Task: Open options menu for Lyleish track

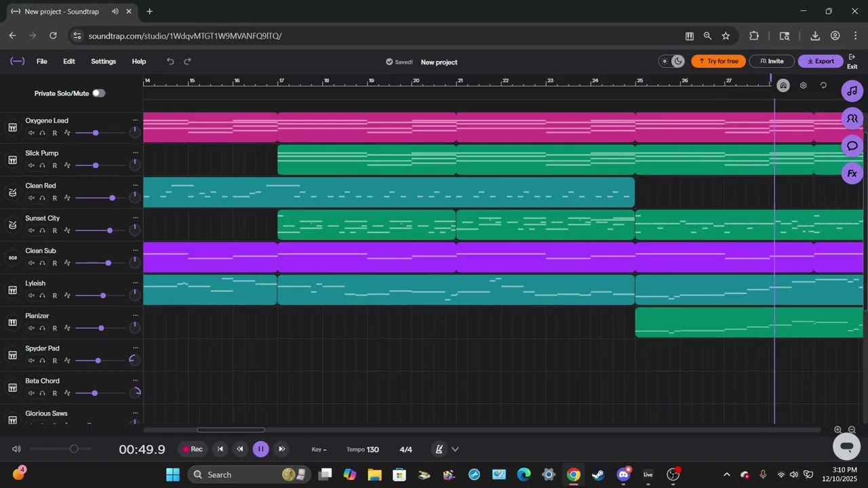Action: coord(136,283)
